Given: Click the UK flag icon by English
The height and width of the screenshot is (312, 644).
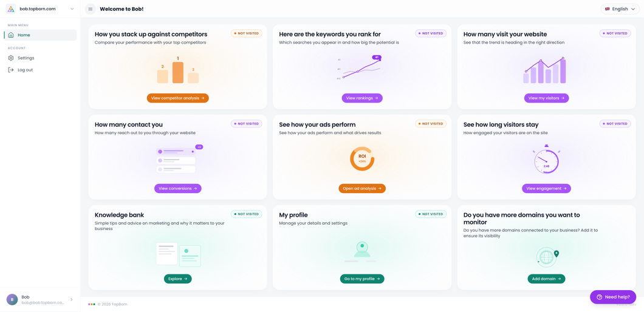Looking at the screenshot, I should coord(608,9).
